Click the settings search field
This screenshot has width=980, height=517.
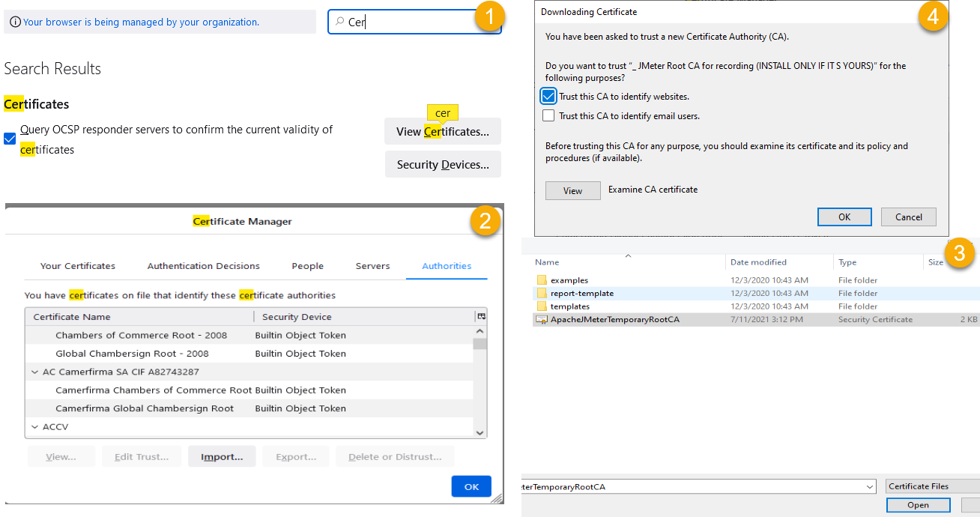pyautogui.click(x=415, y=22)
